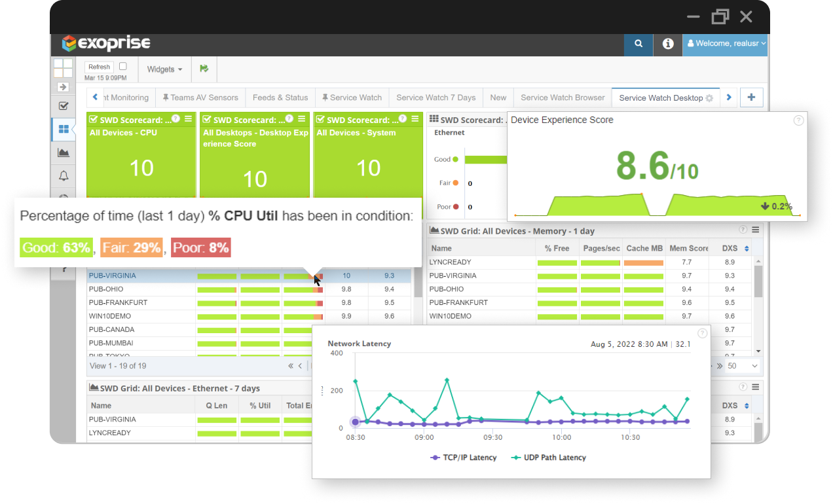The height and width of the screenshot is (504, 833).
Task: Toggle checkbox on All Devices - CPU scorecard
Action: pyautogui.click(x=94, y=119)
